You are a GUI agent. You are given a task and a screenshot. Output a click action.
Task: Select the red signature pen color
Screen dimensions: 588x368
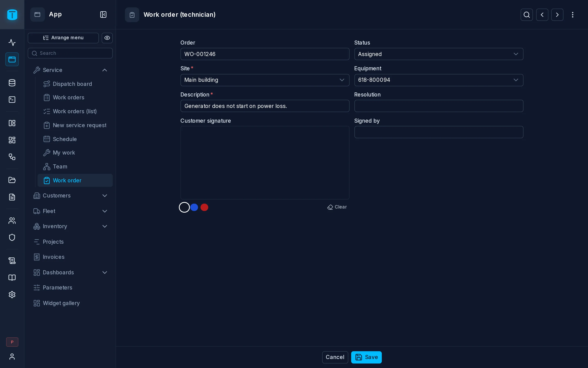[204, 207]
